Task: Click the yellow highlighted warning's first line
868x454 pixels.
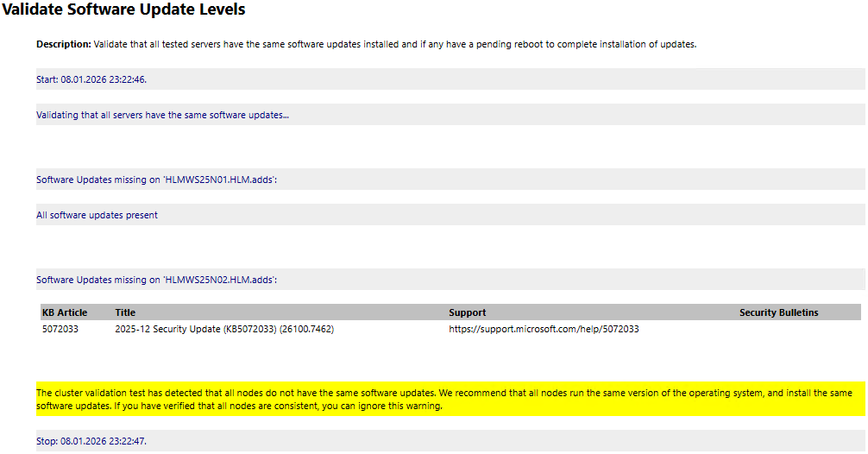Action: [443, 393]
